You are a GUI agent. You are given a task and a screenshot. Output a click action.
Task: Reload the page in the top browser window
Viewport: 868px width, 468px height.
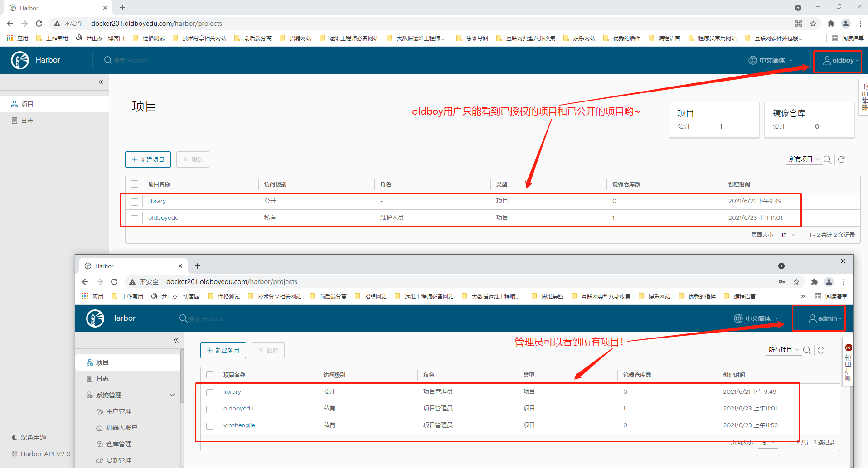(x=39, y=24)
